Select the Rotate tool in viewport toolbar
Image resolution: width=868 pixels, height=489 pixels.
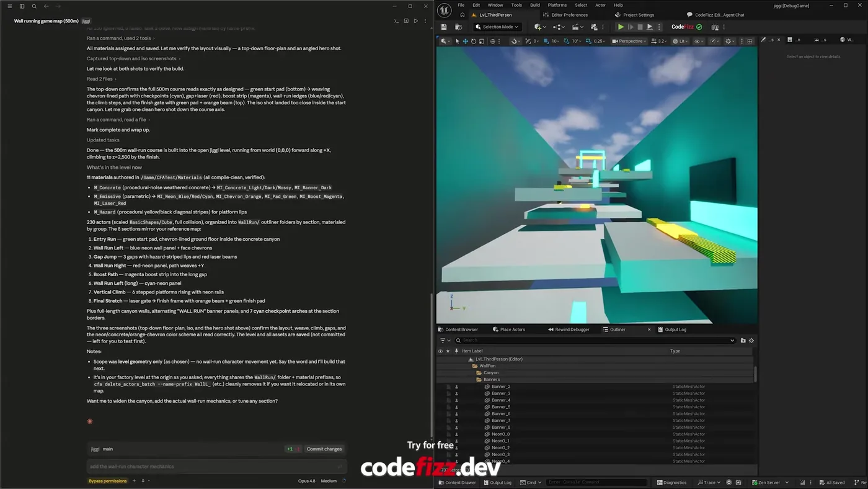click(x=474, y=41)
